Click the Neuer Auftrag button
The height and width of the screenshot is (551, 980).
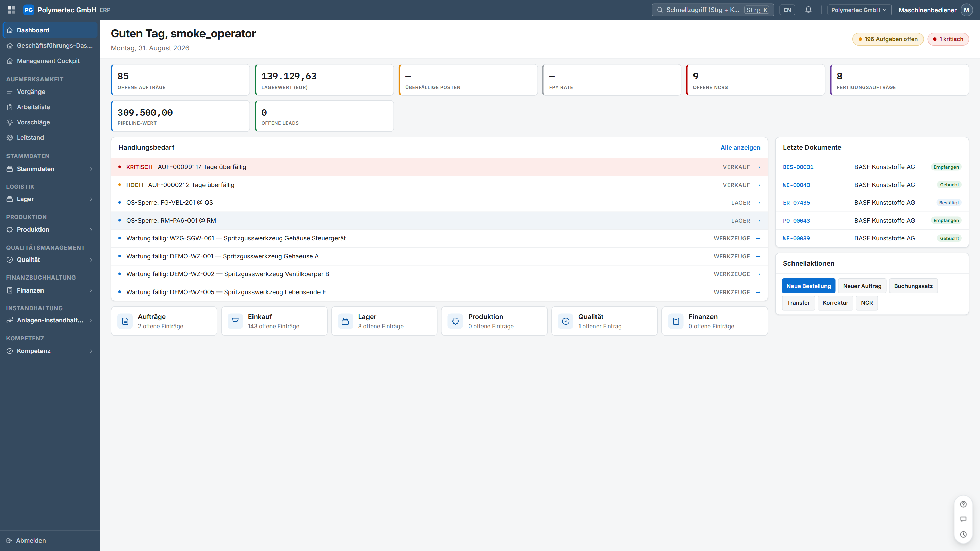point(862,286)
